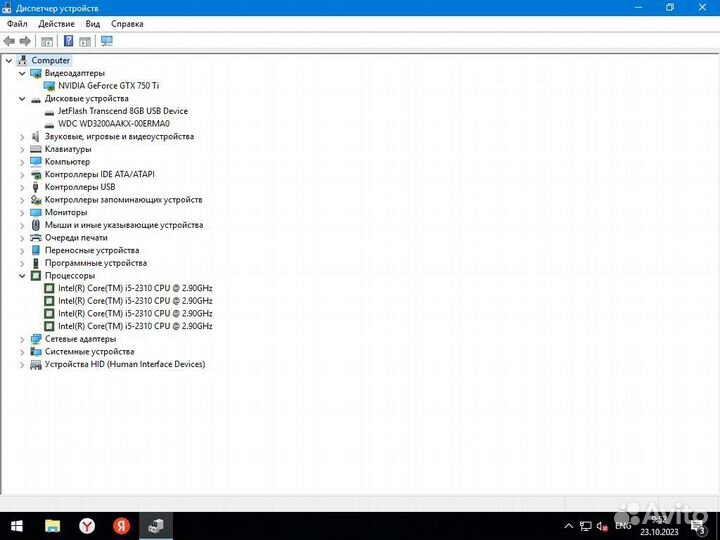Click the Сетевые адаптеры network icon
The width and height of the screenshot is (720, 540).
[x=35, y=339]
